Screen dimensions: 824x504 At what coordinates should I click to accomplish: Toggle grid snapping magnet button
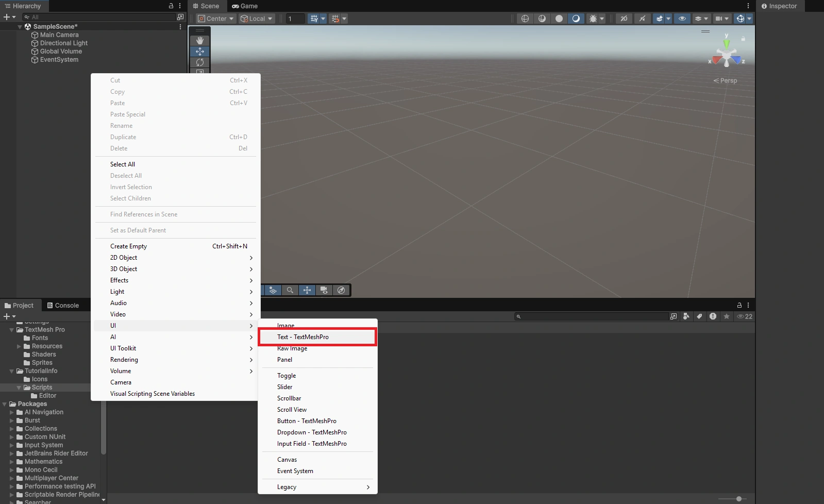335,19
